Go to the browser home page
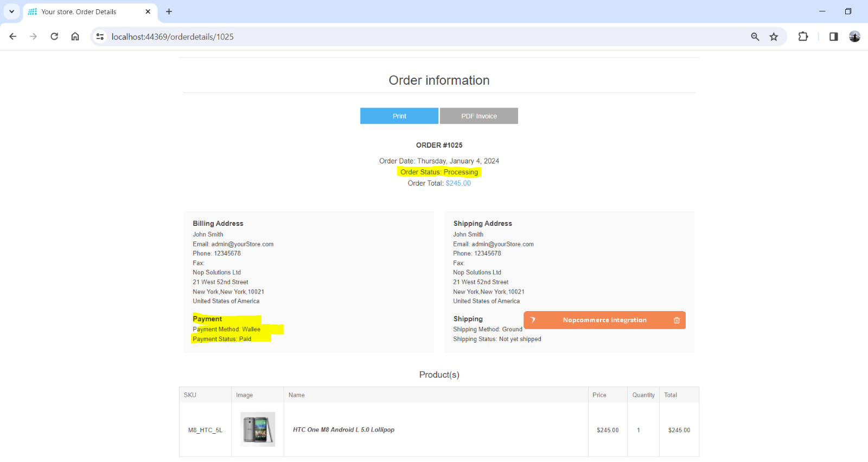 75,36
